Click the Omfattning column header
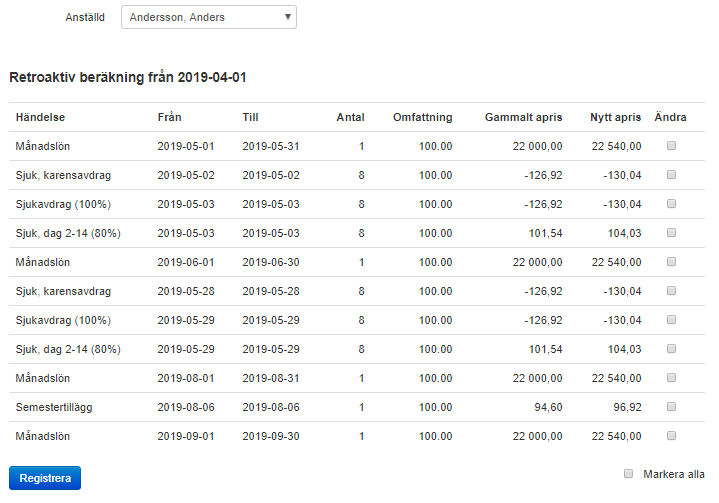Image resolution: width=719 pixels, height=503 pixels. pos(422,117)
